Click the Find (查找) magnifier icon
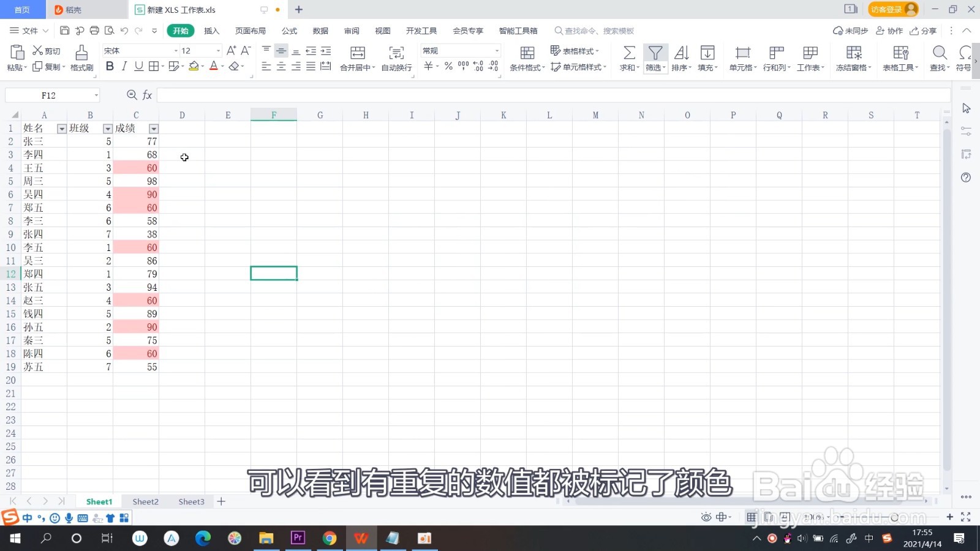 940,53
